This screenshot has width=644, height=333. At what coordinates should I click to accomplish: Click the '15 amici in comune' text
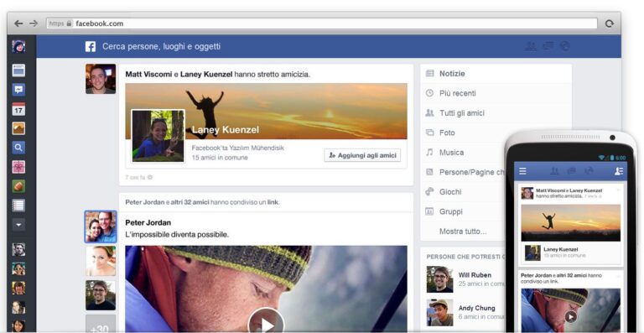(x=220, y=157)
